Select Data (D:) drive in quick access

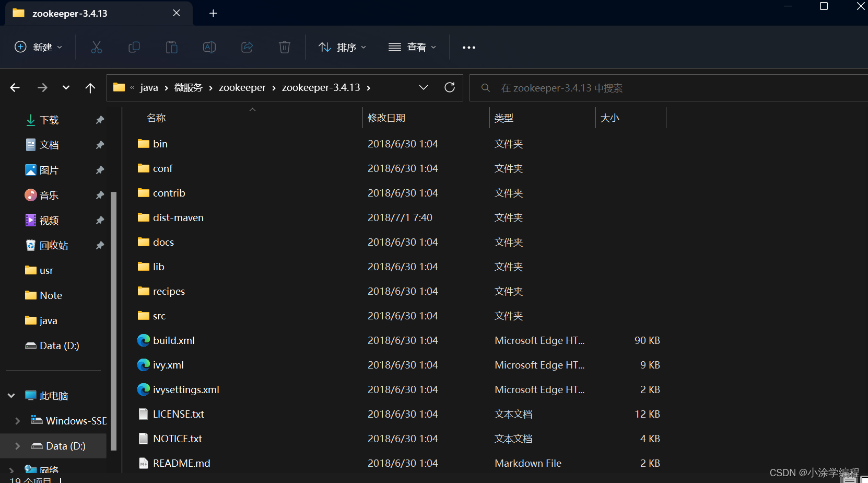click(x=59, y=346)
